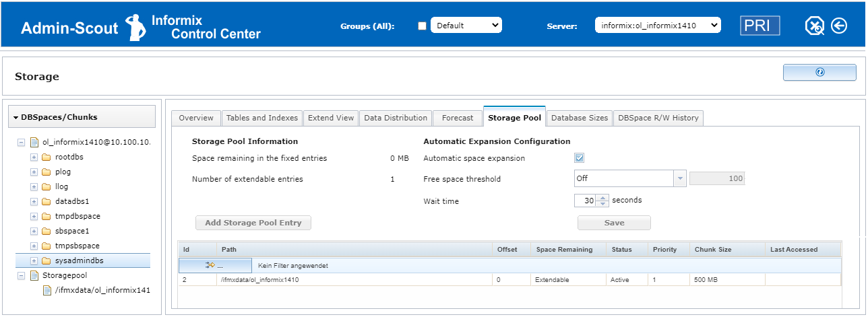
Task: Click Add Storage Pool Entry button
Action: pos(253,223)
